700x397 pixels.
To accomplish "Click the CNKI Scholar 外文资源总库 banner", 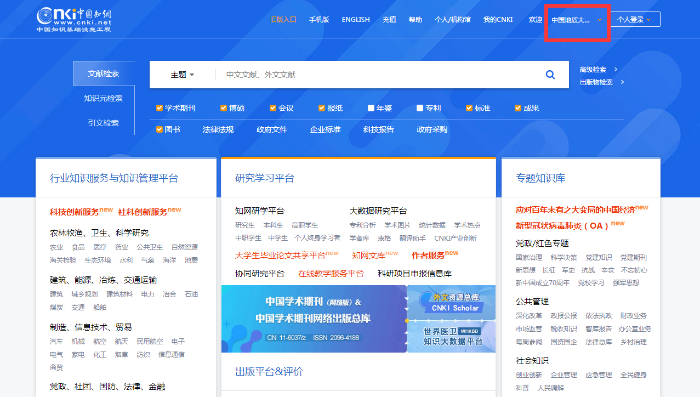I will [x=452, y=302].
